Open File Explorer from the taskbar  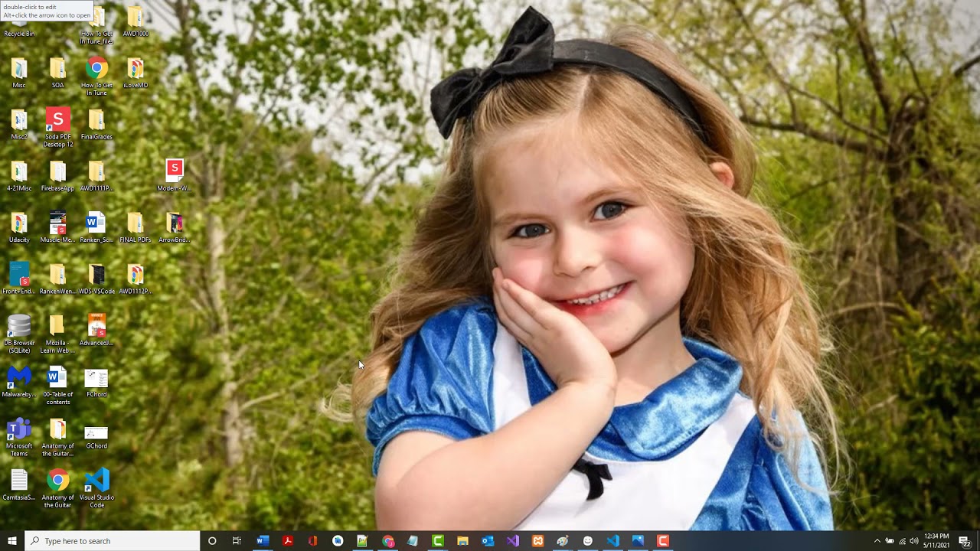(462, 541)
